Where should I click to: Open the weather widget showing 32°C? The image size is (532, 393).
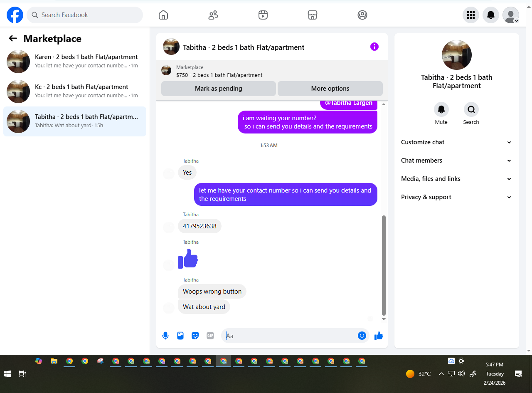point(419,374)
